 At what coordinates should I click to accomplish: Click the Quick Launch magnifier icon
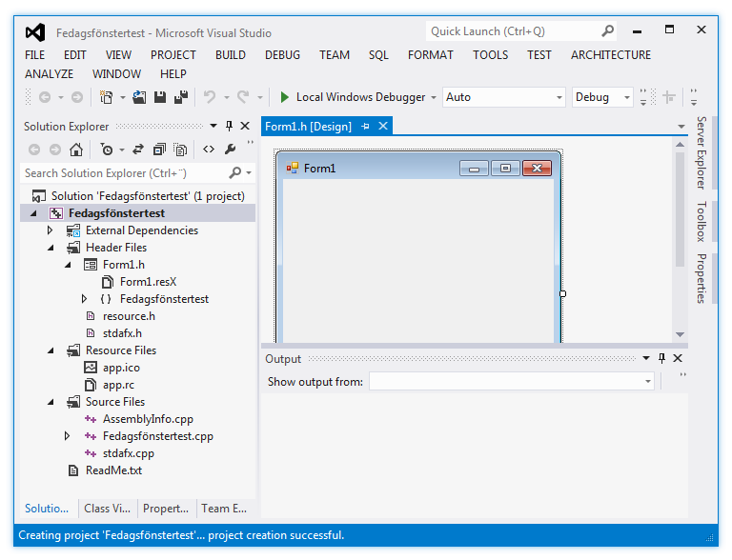(607, 31)
